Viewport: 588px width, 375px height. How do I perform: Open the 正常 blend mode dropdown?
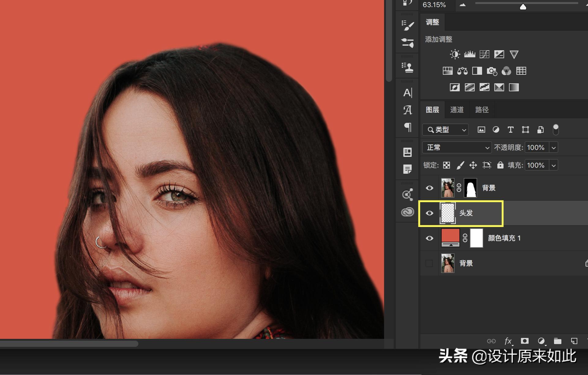pyautogui.click(x=457, y=148)
